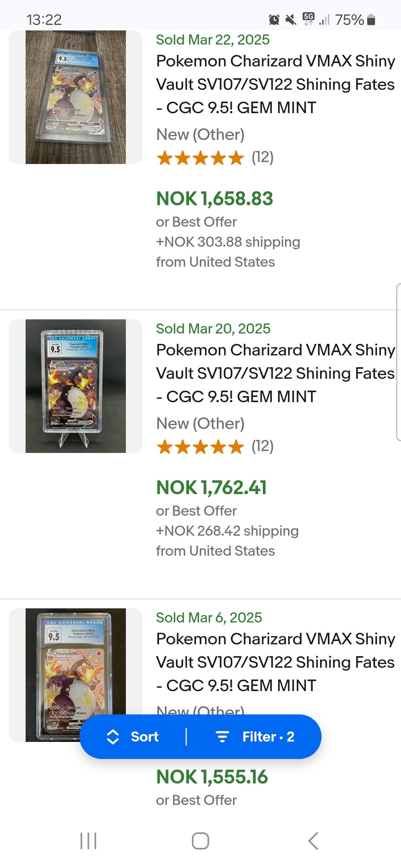Open the Mar 6 sold Charizard listing title
401x868 pixels.
[x=275, y=662]
